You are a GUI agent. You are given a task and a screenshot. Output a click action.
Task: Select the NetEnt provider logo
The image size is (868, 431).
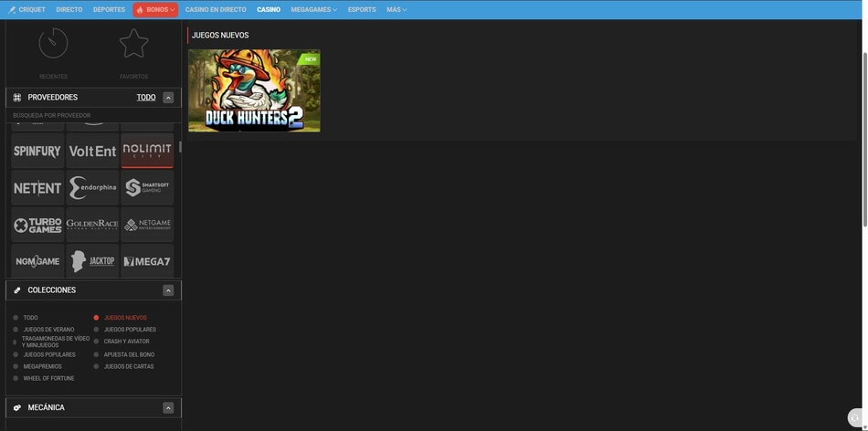tap(37, 187)
